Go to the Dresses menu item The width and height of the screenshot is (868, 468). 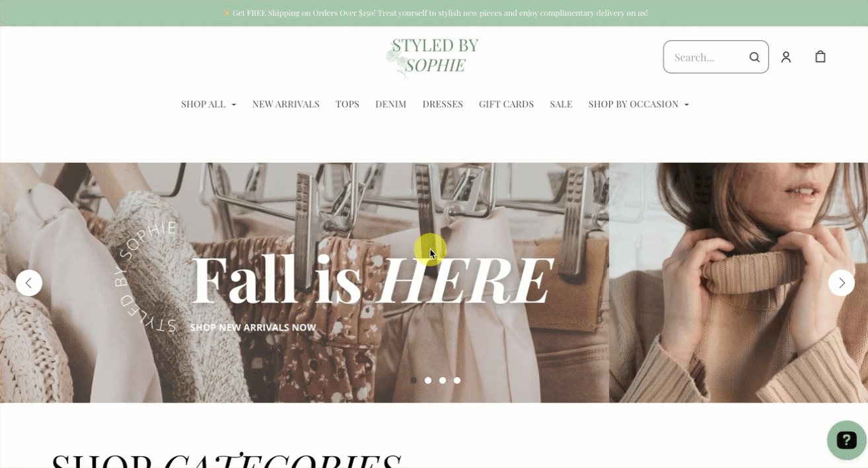point(443,104)
